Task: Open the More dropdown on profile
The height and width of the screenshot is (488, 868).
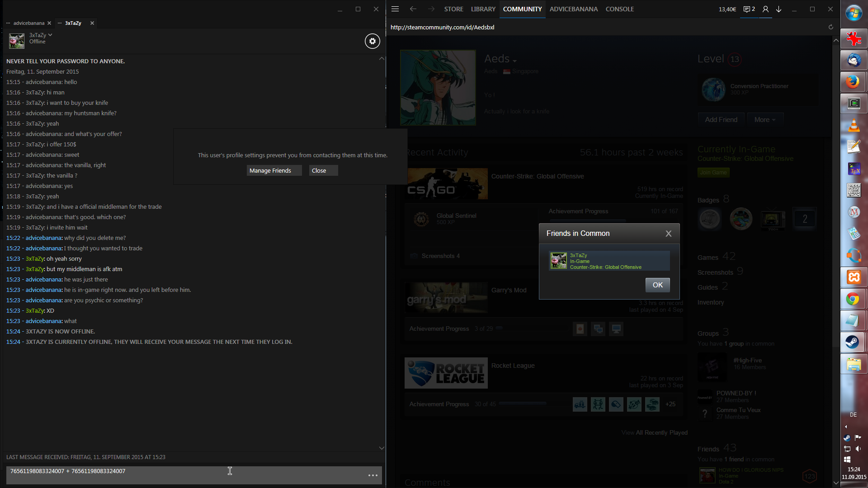Action: point(764,120)
